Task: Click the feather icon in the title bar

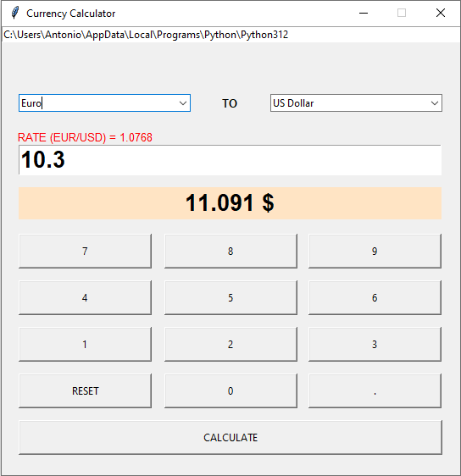Action: [x=14, y=13]
